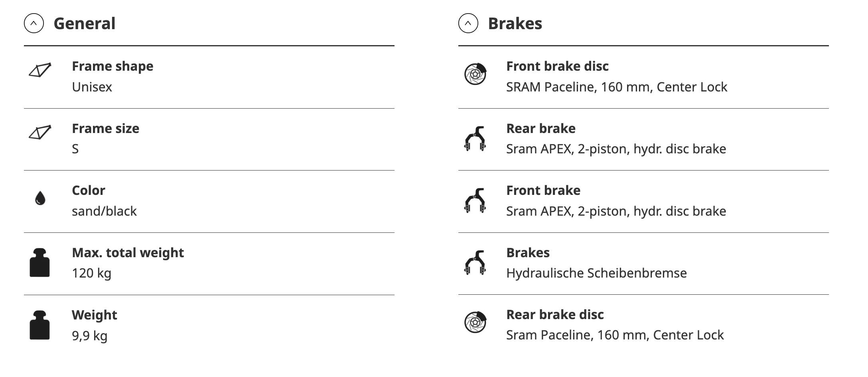The height and width of the screenshot is (377, 868).
Task: Click the Max. total weight icon
Action: (40, 263)
